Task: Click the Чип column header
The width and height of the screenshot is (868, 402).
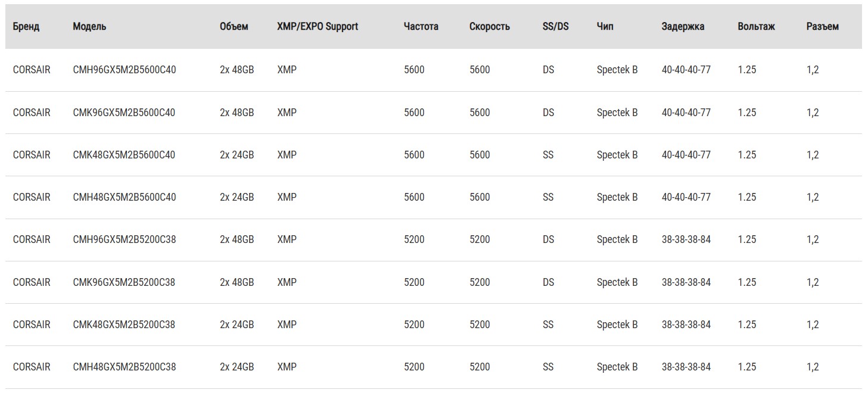Action: pyautogui.click(x=605, y=27)
